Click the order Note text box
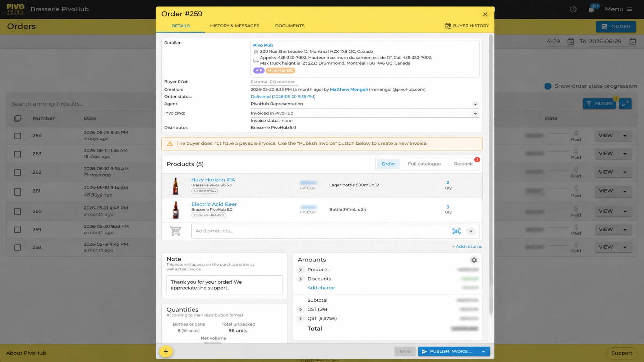Viewport: 644px width, 362px height. pyautogui.click(x=224, y=285)
